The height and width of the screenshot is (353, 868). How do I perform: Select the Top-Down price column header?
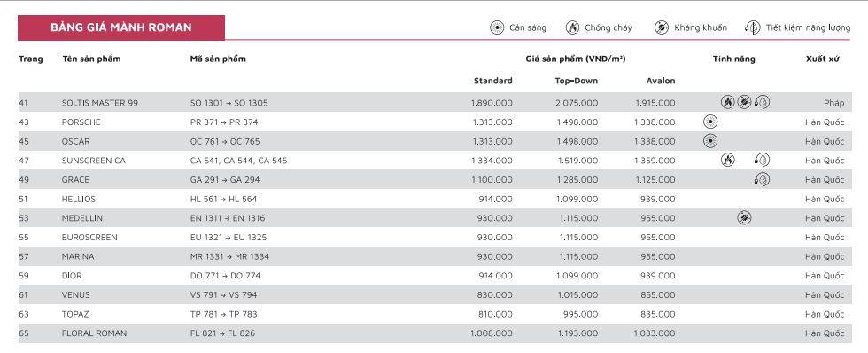[x=577, y=81]
